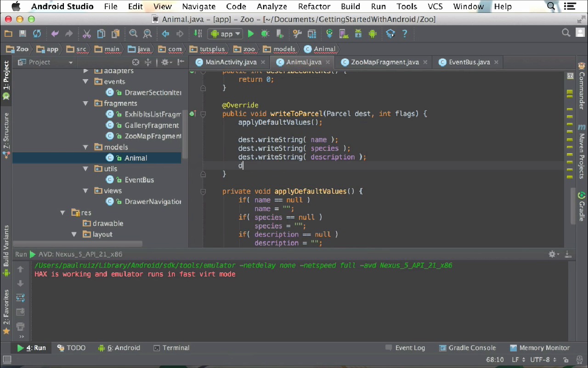
Task: Toggle soft-wrap icon in Run panel
Action: pos(20,298)
